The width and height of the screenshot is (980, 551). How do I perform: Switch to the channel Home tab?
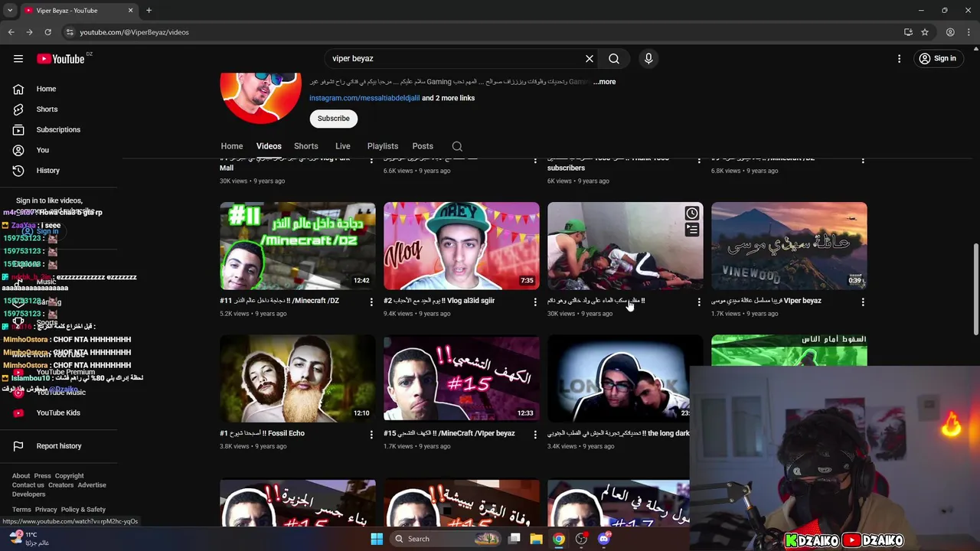click(232, 146)
